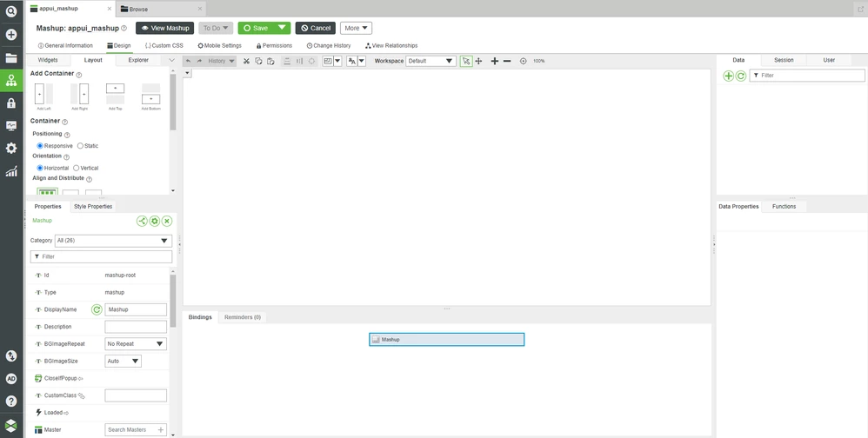Open the AD user avatar icon

coord(11,379)
